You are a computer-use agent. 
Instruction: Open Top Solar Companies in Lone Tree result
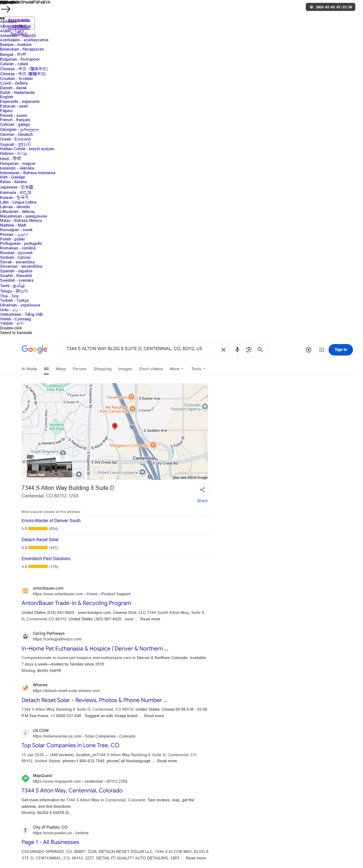[70, 745]
